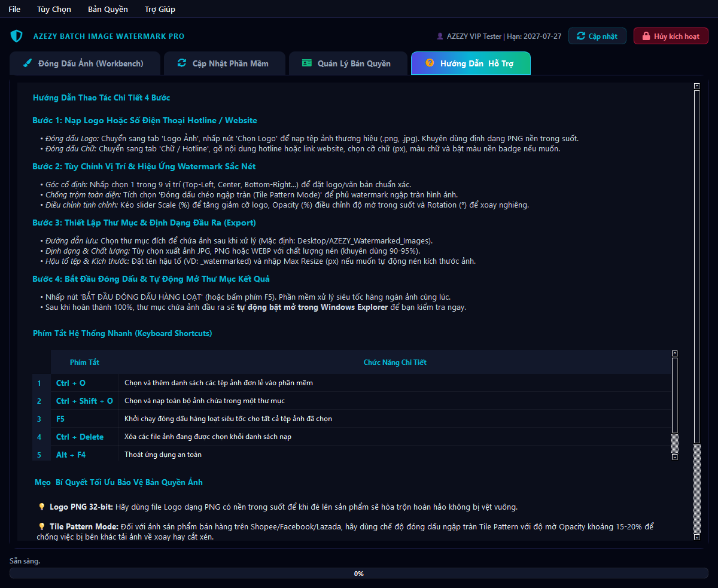The height and width of the screenshot is (588, 718).
Task: Switch to the Đóng Dấu Ảnh (Workbench) tab
Action: click(x=85, y=63)
